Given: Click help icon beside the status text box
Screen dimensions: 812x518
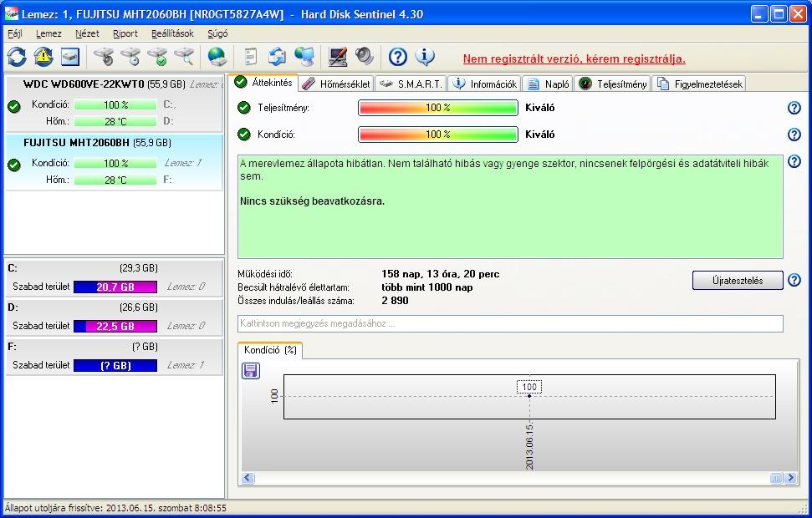Looking at the screenshot, I should point(794,161).
